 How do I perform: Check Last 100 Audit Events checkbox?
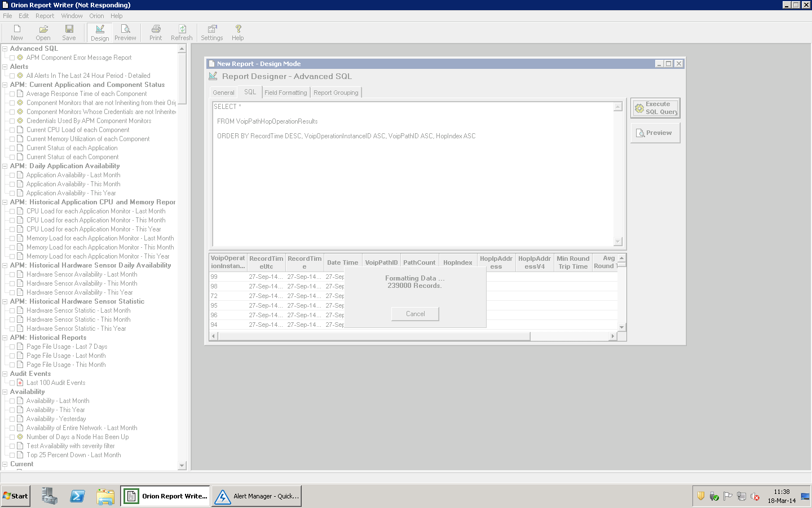(x=12, y=383)
